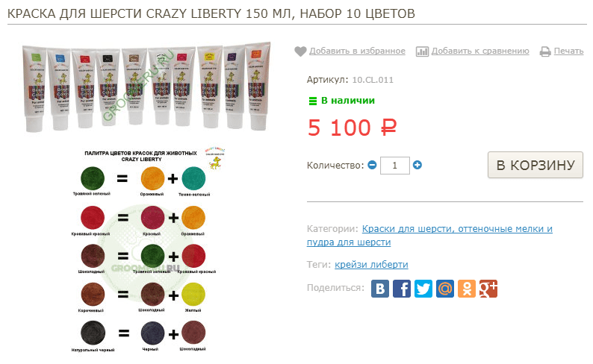
Task: Share via Mail.ru @ icon
Action: (445, 289)
